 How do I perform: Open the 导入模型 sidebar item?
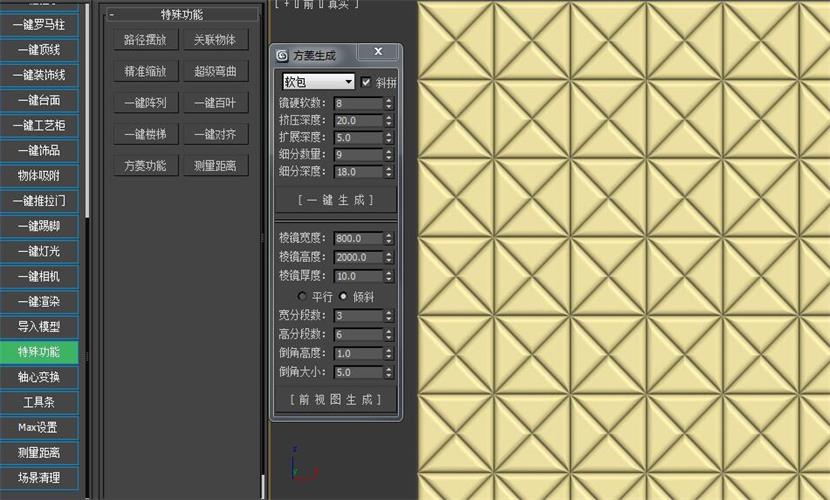tap(39, 326)
